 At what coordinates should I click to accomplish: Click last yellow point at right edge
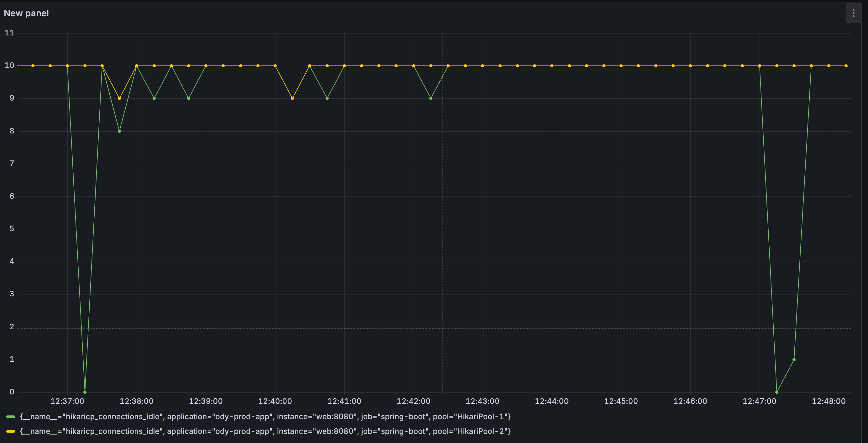click(846, 66)
